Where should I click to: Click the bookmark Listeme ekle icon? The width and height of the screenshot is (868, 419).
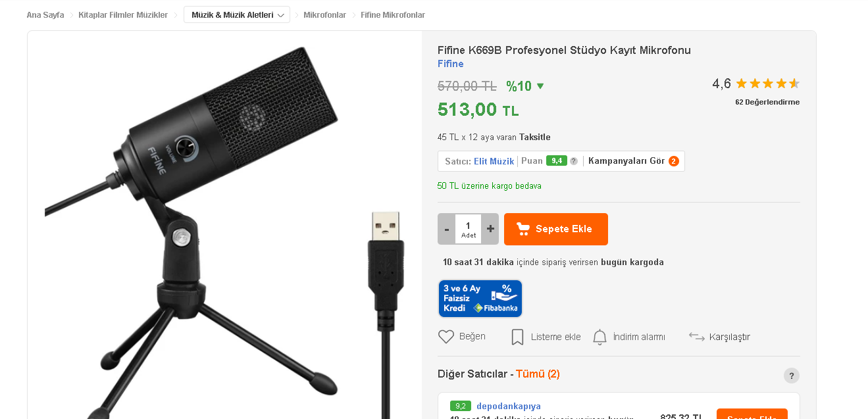click(517, 337)
